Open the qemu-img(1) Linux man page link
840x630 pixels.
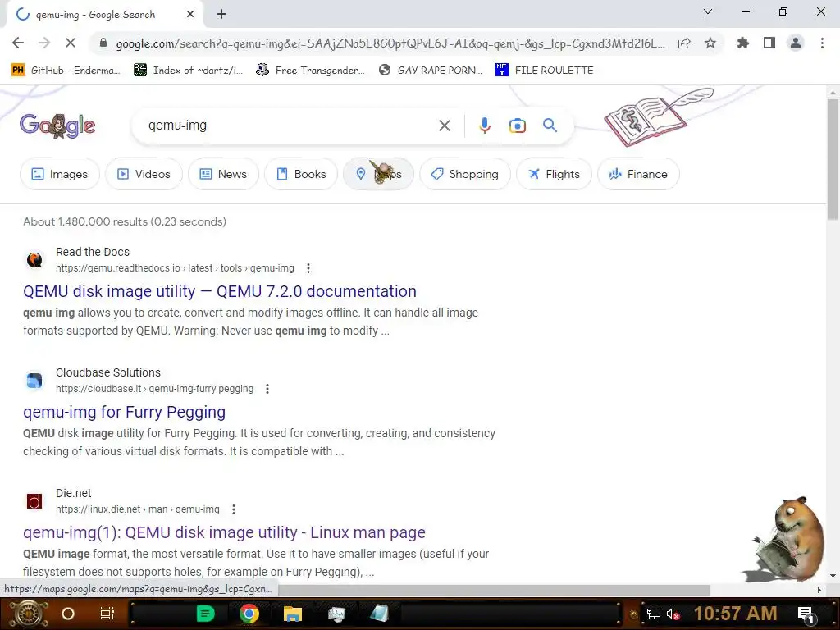tap(225, 532)
